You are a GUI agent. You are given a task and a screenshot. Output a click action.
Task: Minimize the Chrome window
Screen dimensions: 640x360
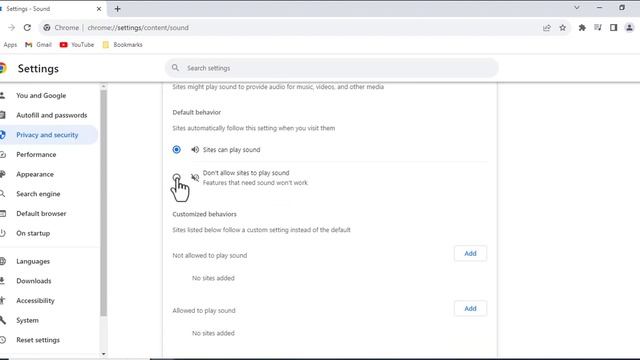[x=599, y=8]
